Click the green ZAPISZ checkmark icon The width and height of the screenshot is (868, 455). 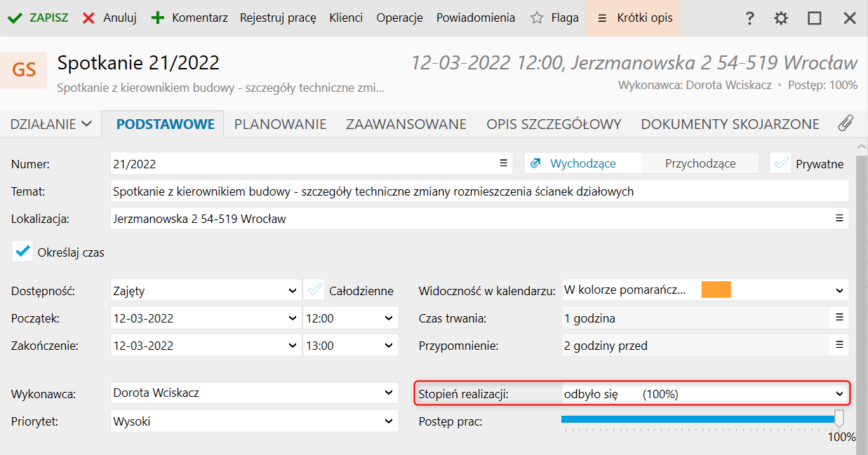(15, 18)
